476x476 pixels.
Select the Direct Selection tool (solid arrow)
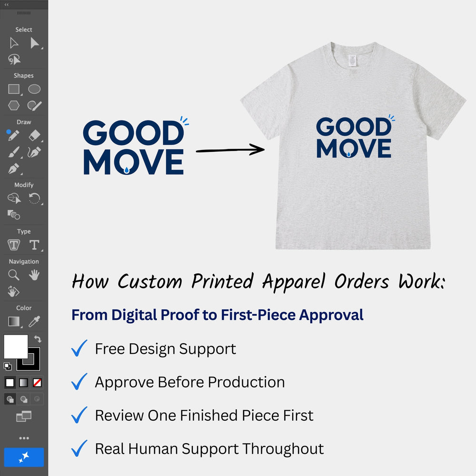point(35,43)
